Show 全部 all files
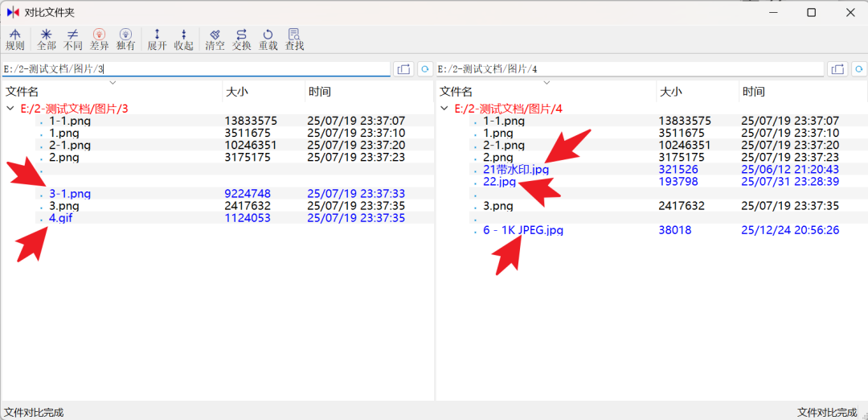Screen dimensions: 868x420 (x=47, y=40)
